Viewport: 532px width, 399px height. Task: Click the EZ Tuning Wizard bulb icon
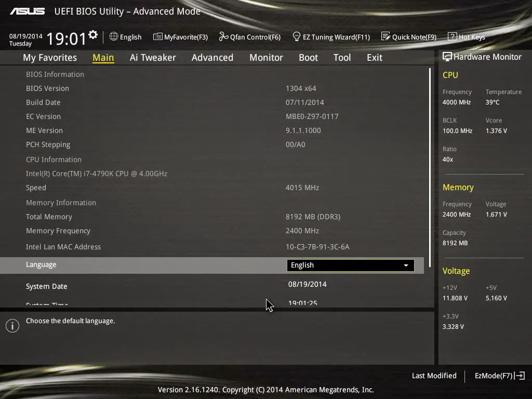(297, 36)
